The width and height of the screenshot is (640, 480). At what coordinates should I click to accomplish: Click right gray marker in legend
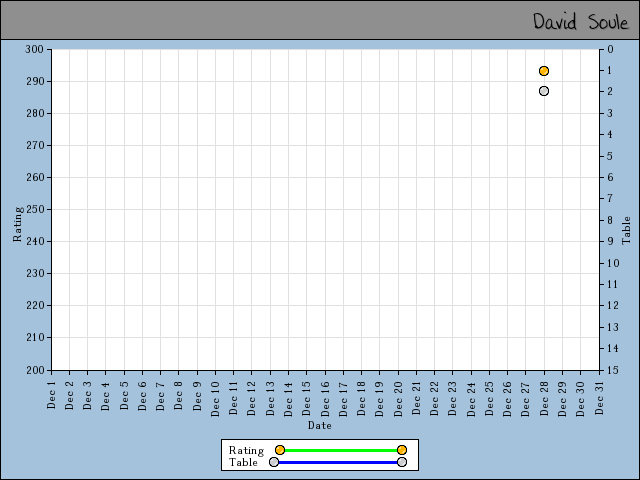coord(402,462)
